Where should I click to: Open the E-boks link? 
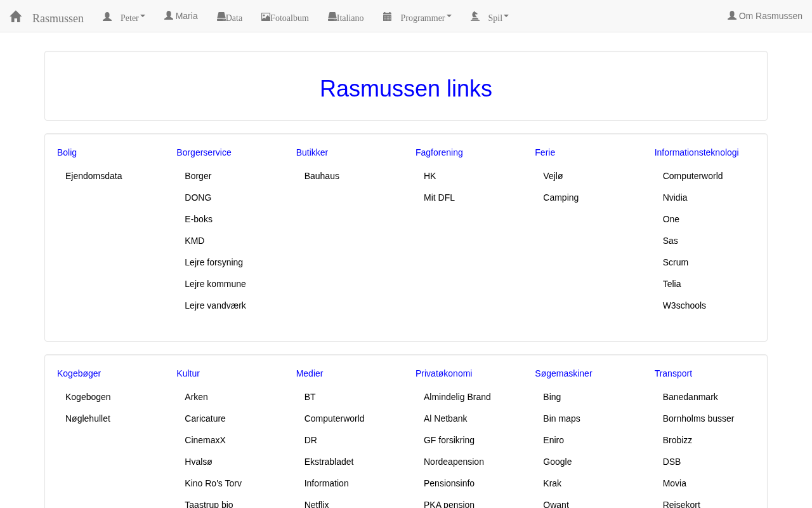click(x=199, y=219)
